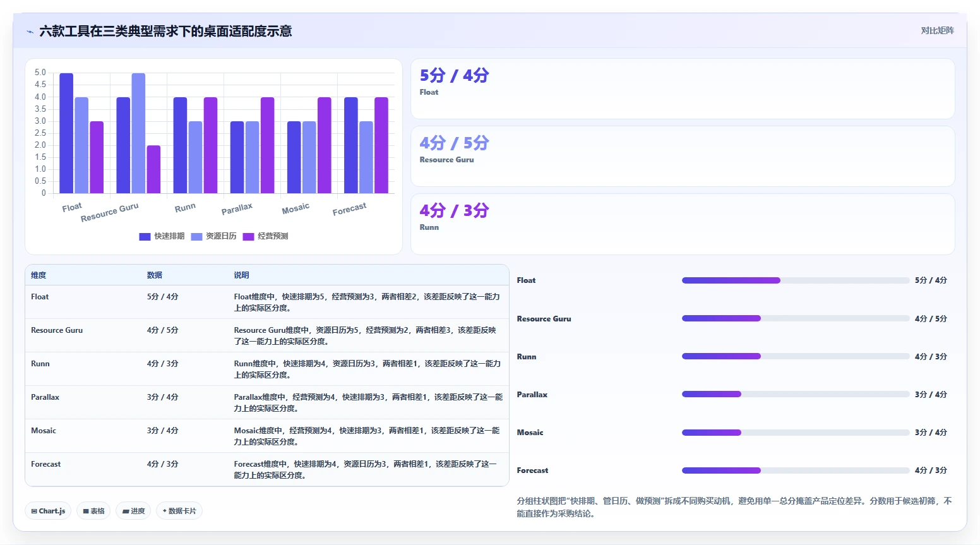The height and width of the screenshot is (545, 980).
Task: Click the Float label beside its progress bar
Action: [526, 280]
